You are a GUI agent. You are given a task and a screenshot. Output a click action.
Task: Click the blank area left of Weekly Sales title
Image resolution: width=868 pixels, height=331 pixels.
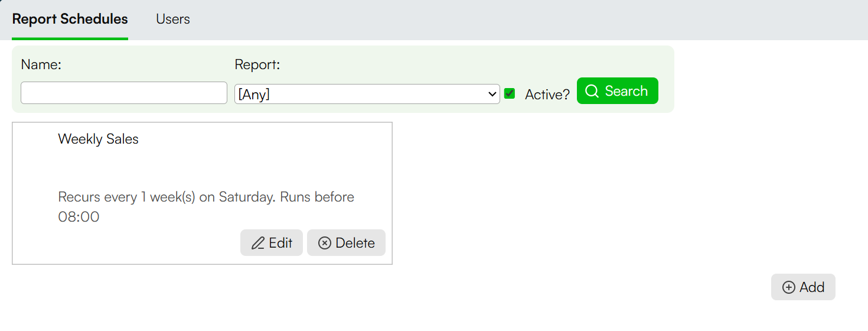pos(35,139)
